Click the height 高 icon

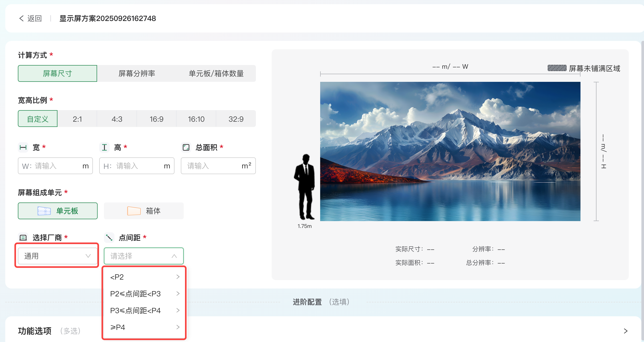pos(104,147)
